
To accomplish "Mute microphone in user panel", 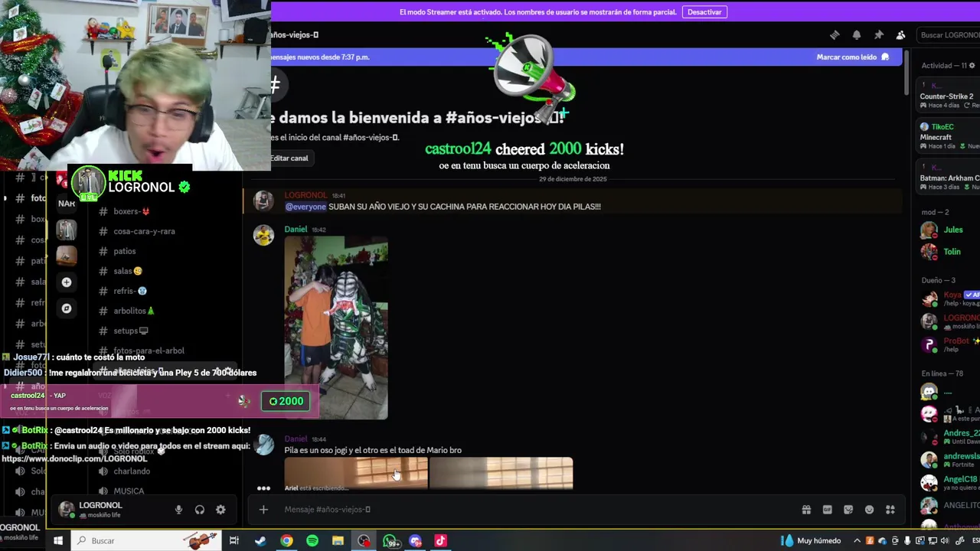I will pos(178,510).
